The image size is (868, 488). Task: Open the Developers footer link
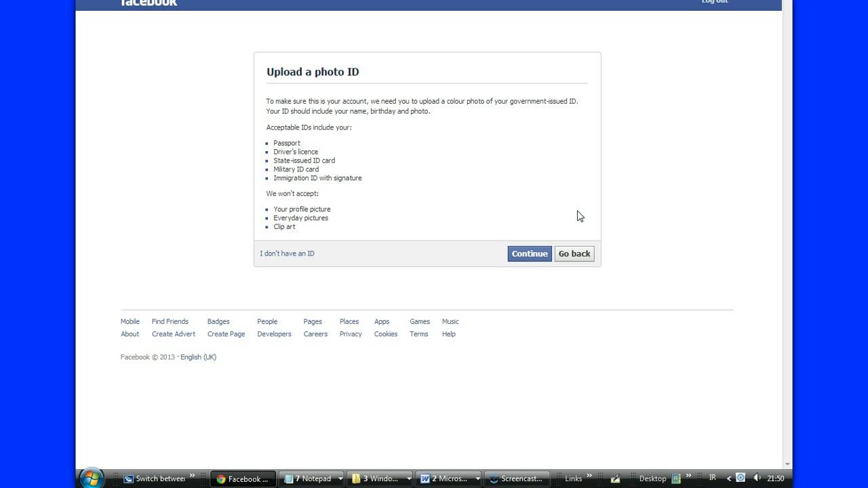(274, 334)
